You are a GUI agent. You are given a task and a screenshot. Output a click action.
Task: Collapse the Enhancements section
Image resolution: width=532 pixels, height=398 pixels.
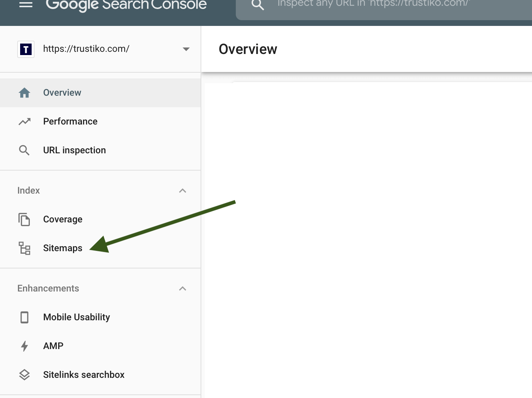(183, 288)
